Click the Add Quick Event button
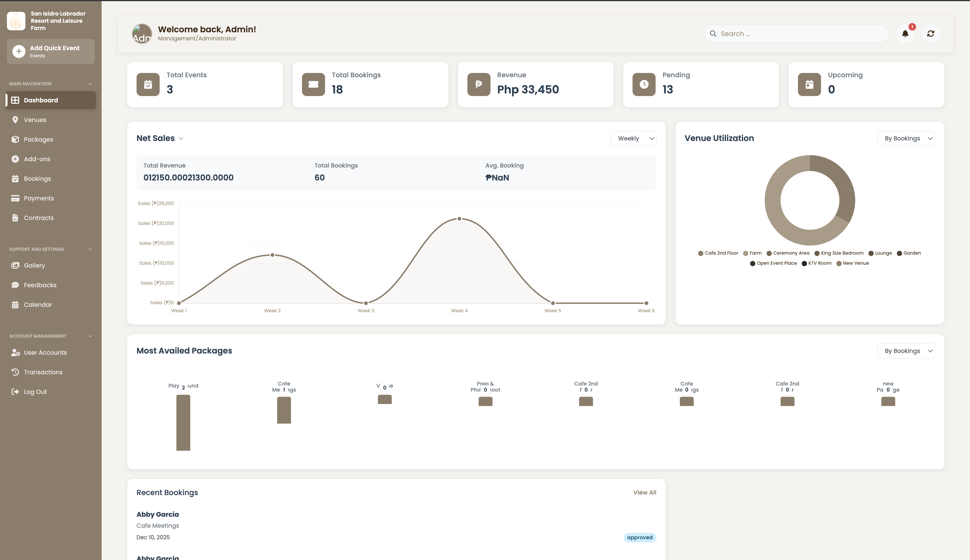 point(51,51)
